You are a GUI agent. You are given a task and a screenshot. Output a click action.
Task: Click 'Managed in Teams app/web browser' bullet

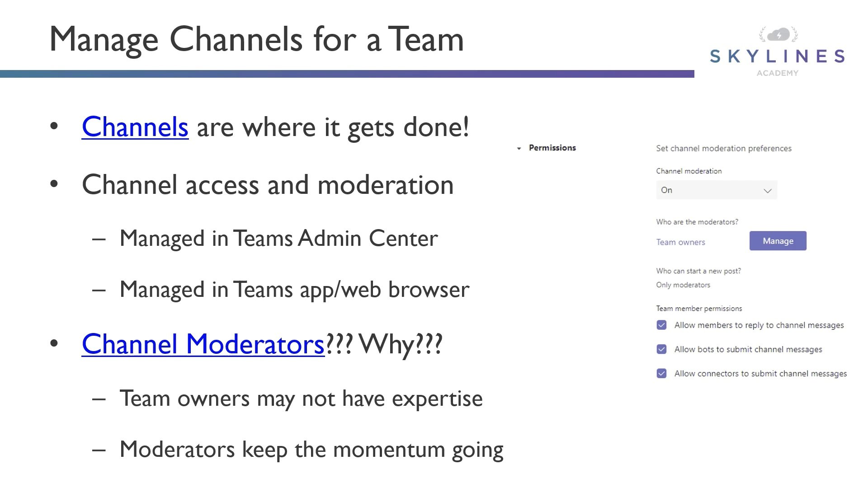(294, 290)
